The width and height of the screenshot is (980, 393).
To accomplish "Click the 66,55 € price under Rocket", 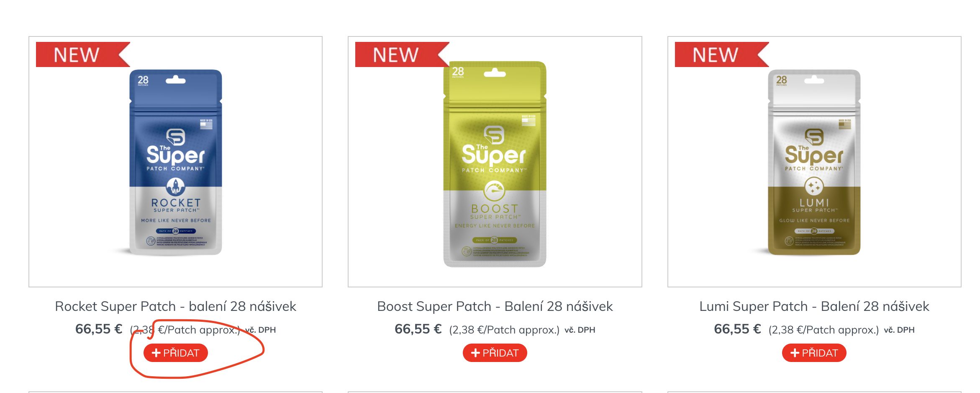I will (x=99, y=329).
